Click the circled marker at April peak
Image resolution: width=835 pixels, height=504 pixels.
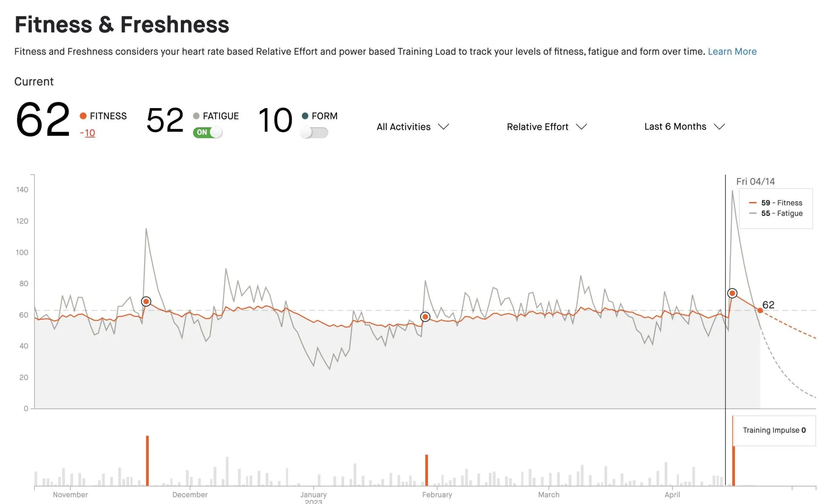(x=732, y=293)
